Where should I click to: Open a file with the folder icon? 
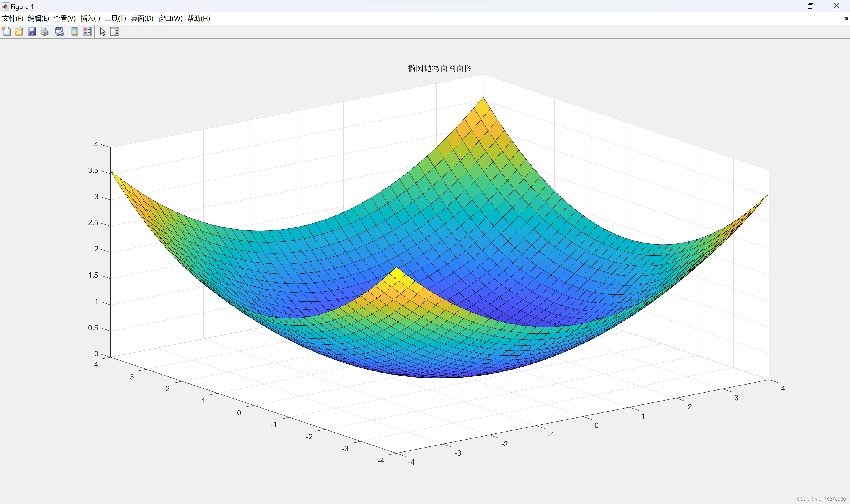tap(19, 32)
